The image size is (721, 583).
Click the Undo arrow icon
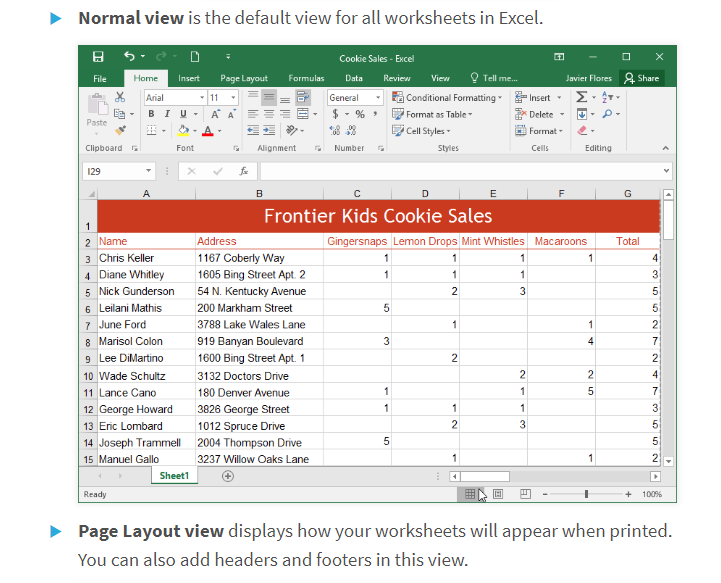click(129, 56)
